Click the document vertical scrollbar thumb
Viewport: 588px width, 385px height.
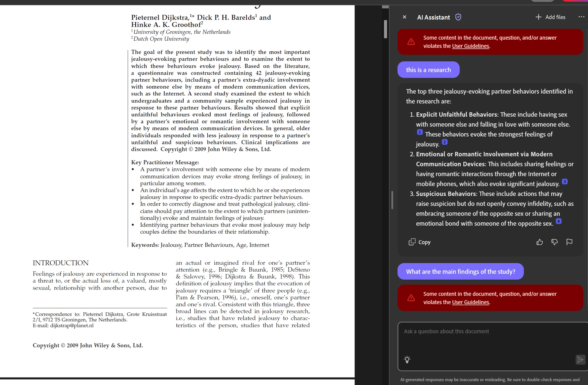385,29
